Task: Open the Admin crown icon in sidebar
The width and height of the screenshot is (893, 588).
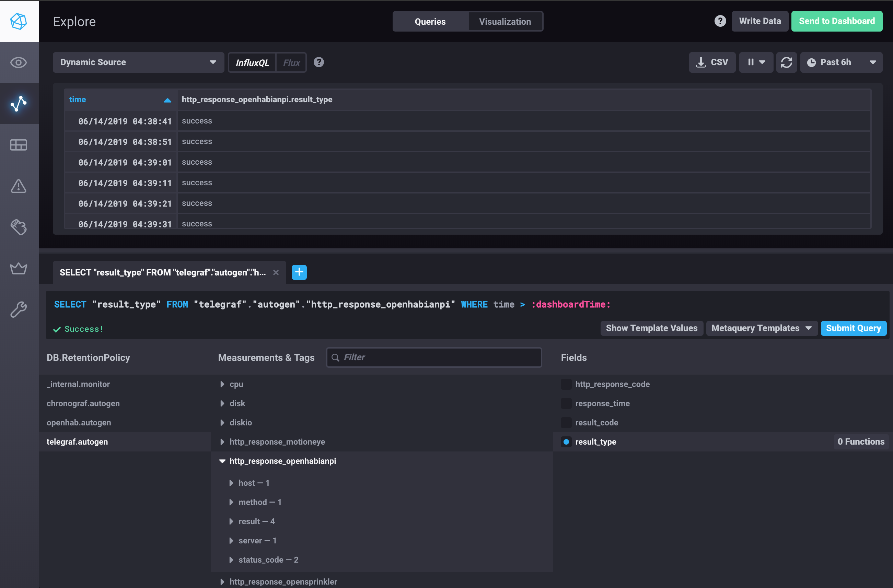Action: (19, 268)
